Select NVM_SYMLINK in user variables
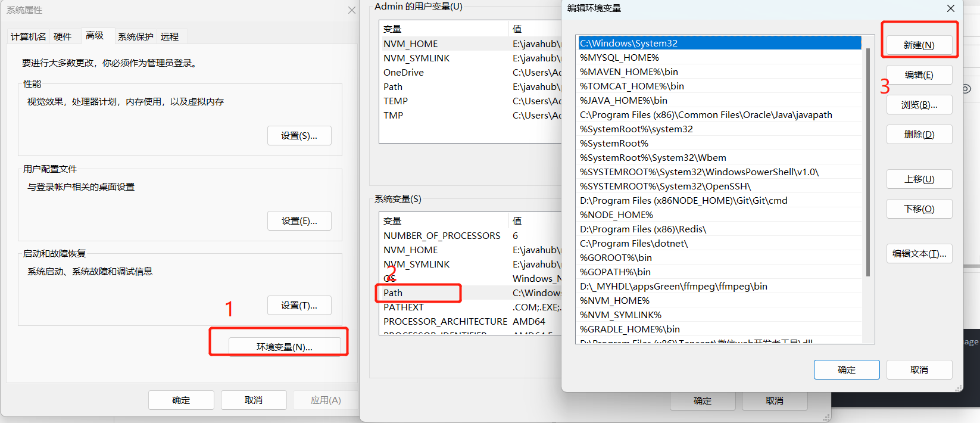 (417, 58)
